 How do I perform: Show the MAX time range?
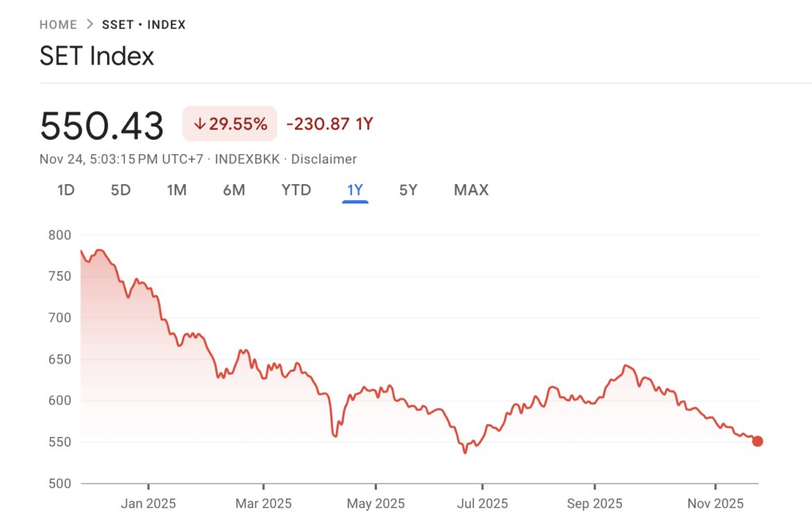[x=471, y=190]
